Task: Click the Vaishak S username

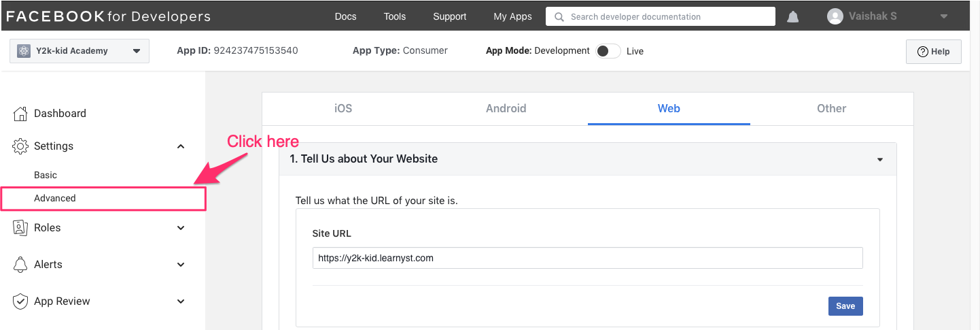Action: tap(873, 16)
